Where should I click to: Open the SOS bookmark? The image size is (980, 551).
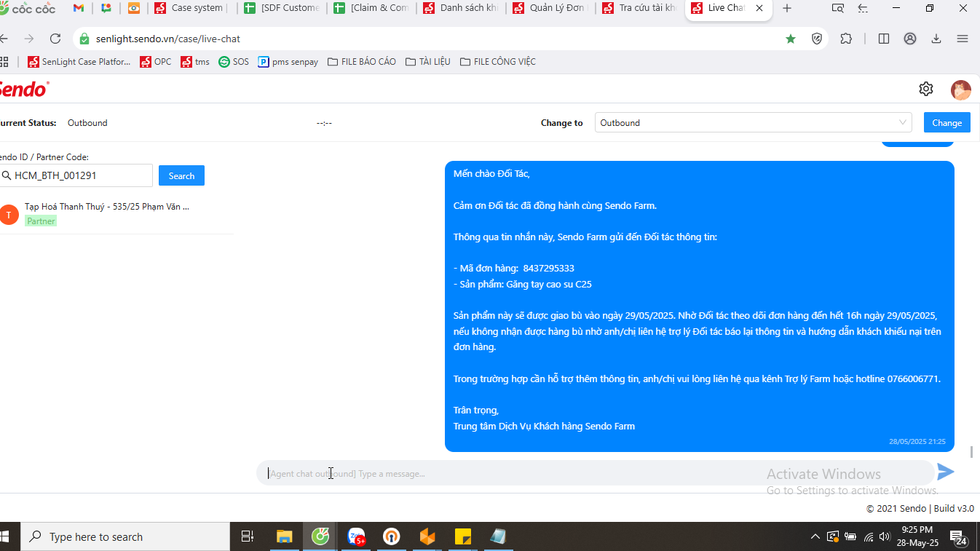(x=234, y=62)
